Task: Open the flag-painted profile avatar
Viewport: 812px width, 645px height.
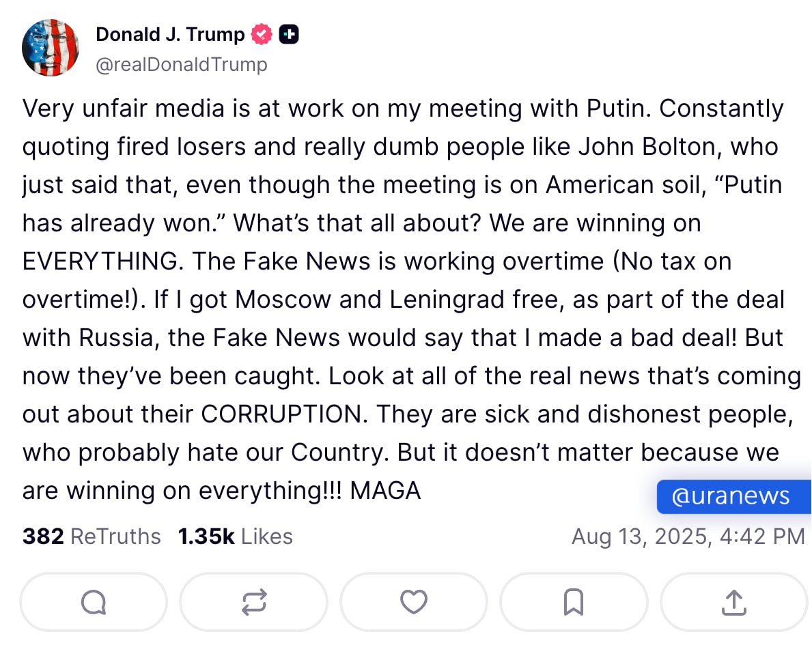Action: click(x=51, y=48)
